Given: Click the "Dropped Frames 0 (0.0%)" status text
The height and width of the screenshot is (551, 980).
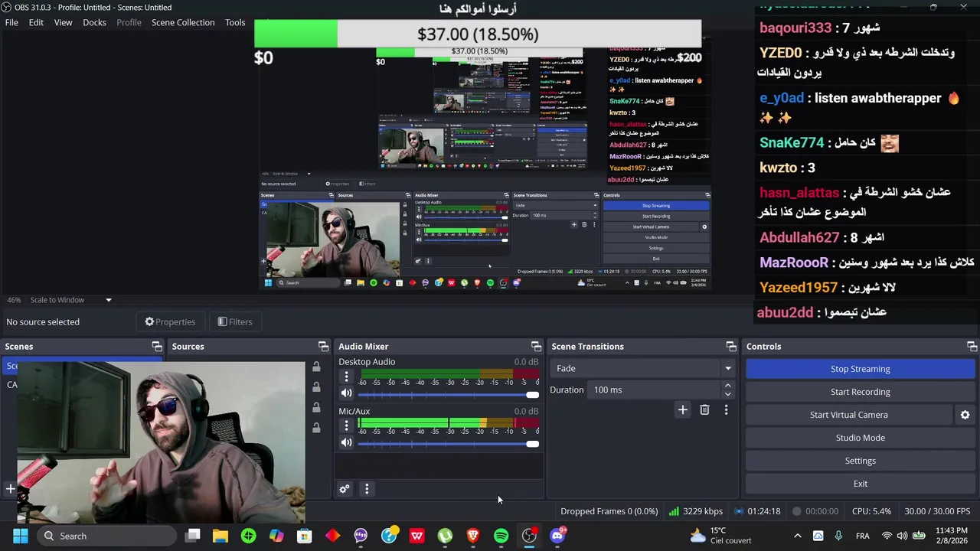Looking at the screenshot, I should (x=609, y=511).
